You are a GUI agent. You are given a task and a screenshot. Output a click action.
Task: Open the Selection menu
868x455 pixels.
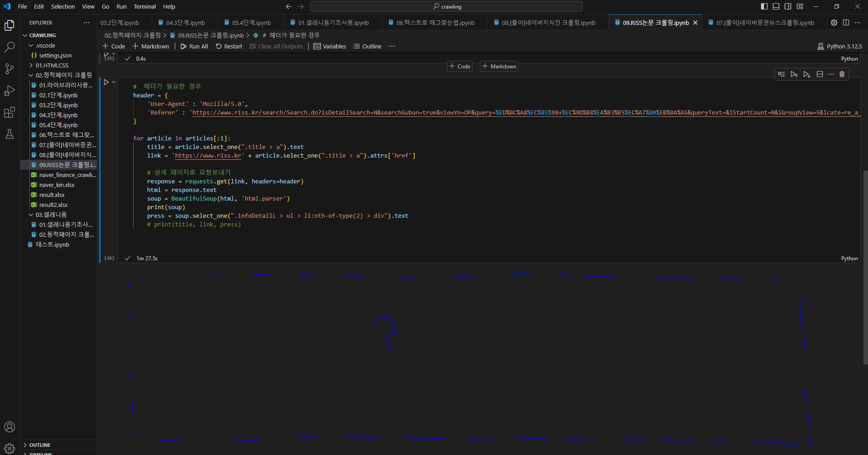pos(63,6)
